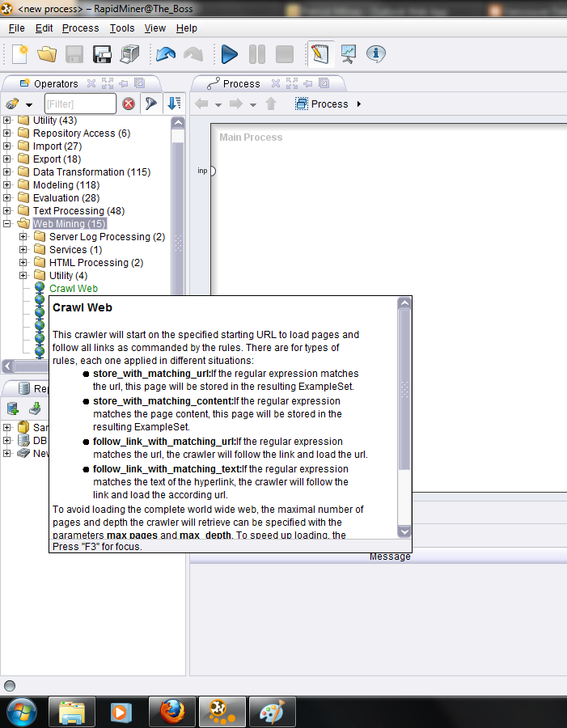Open Windows Explorer from the taskbar
Screen dimensions: 567x728
click(72, 712)
